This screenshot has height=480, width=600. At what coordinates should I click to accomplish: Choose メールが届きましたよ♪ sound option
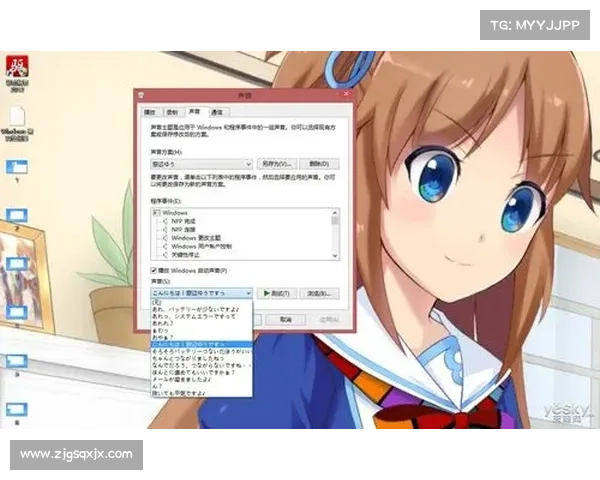[x=201, y=379]
